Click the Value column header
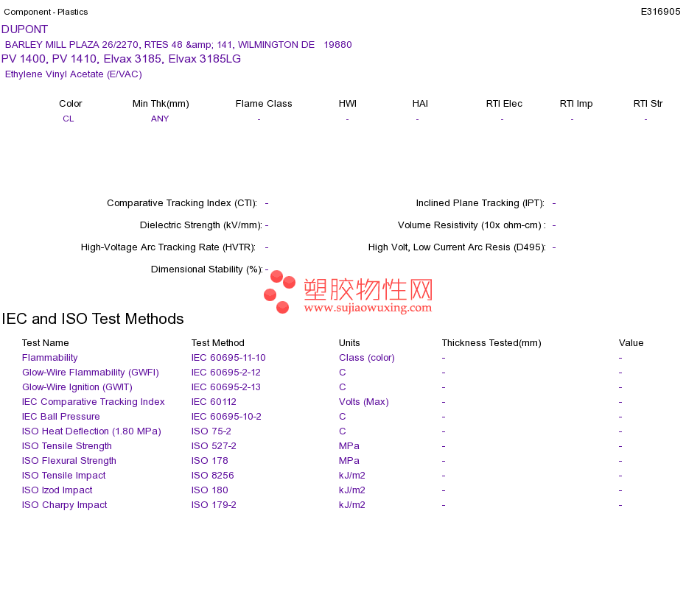The height and width of the screenshot is (589, 700). coord(631,343)
